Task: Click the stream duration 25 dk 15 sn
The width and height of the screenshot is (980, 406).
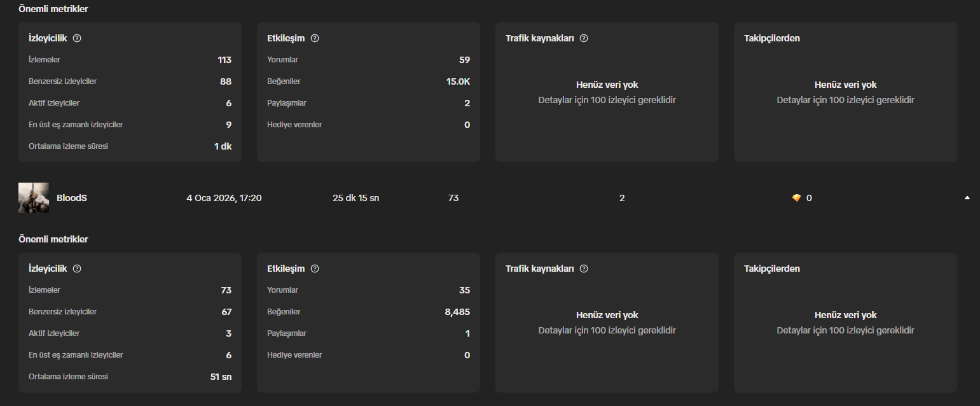Action: (x=355, y=198)
